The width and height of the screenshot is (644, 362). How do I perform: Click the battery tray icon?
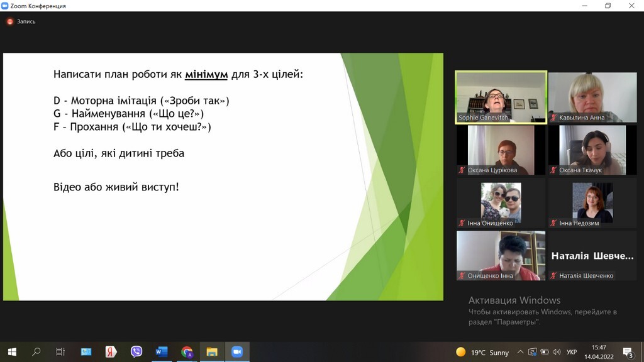click(x=545, y=352)
